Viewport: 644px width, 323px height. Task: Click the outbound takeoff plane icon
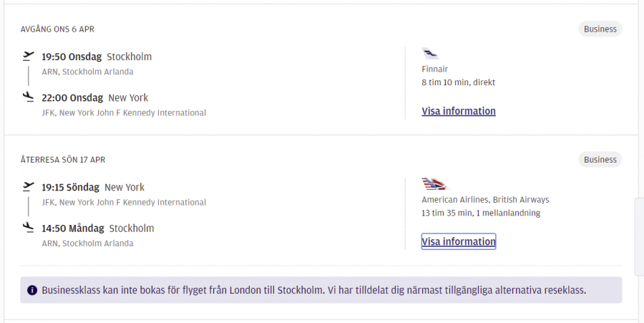tap(29, 55)
